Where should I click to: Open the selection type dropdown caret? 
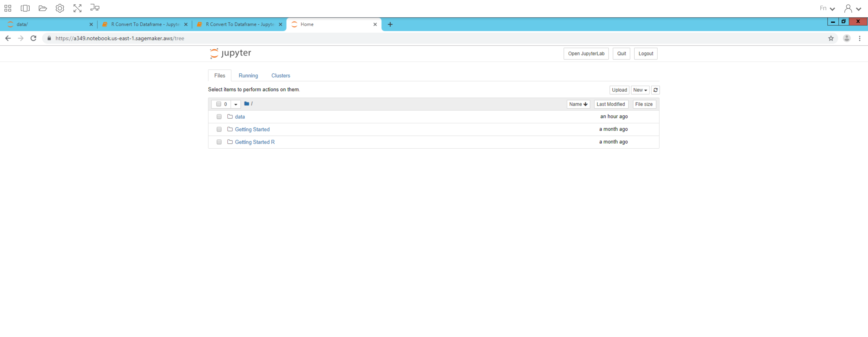coord(236,104)
